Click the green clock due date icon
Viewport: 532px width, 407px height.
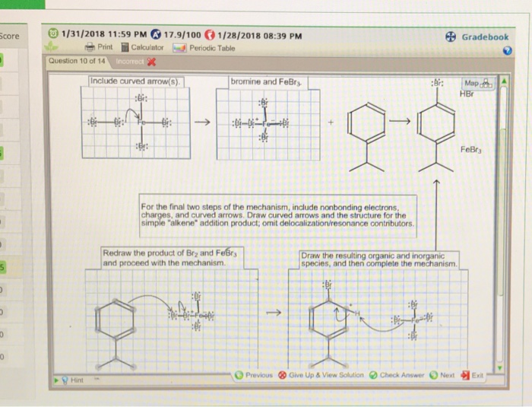(53, 33)
